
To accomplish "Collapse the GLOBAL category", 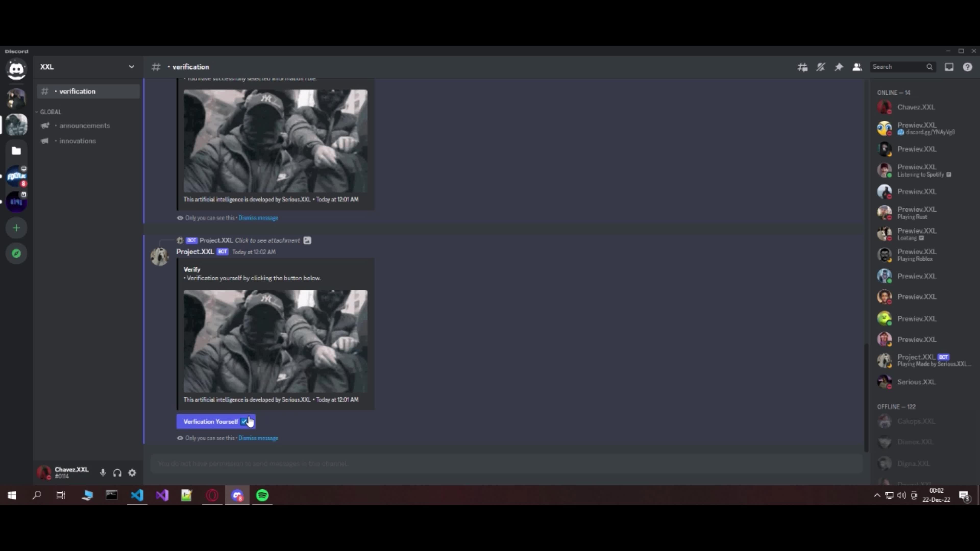I will (x=50, y=111).
